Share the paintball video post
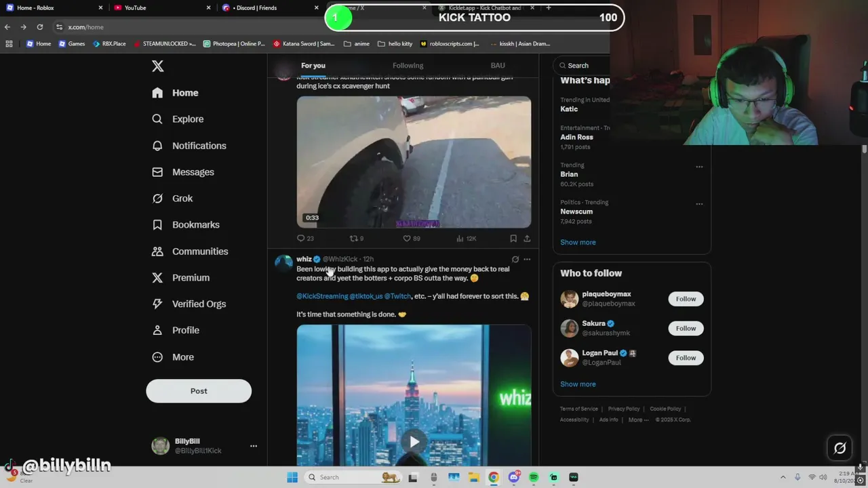The image size is (868, 488). pyautogui.click(x=527, y=239)
